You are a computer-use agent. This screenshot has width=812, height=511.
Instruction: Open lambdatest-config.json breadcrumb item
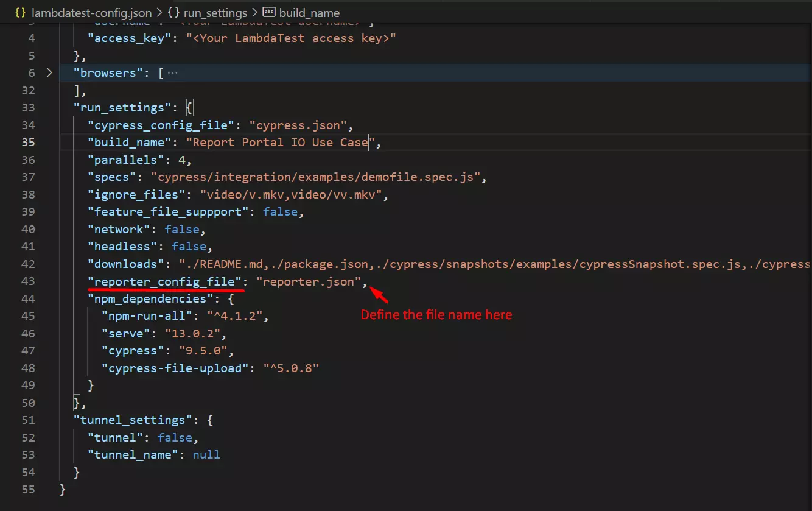click(91, 12)
